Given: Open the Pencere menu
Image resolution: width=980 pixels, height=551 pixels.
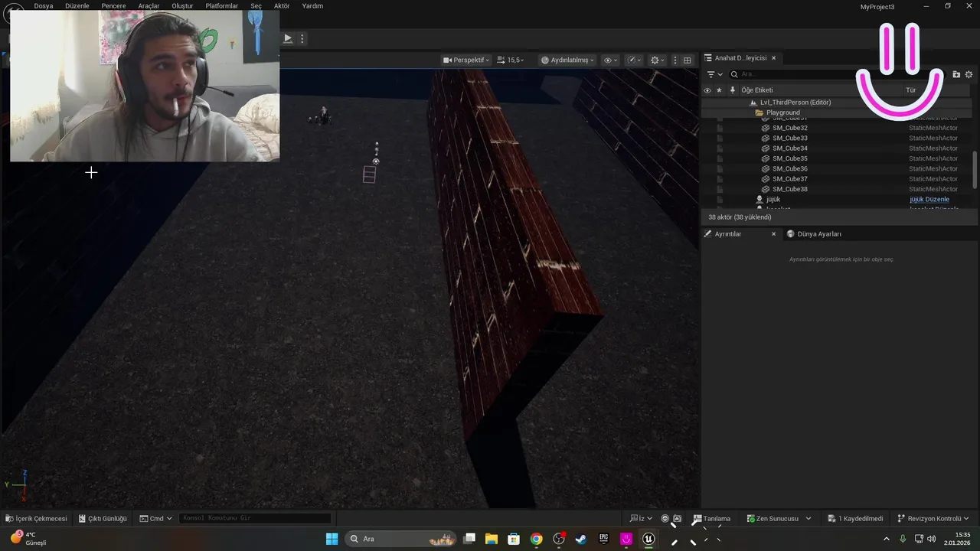Looking at the screenshot, I should tap(113, 5).
